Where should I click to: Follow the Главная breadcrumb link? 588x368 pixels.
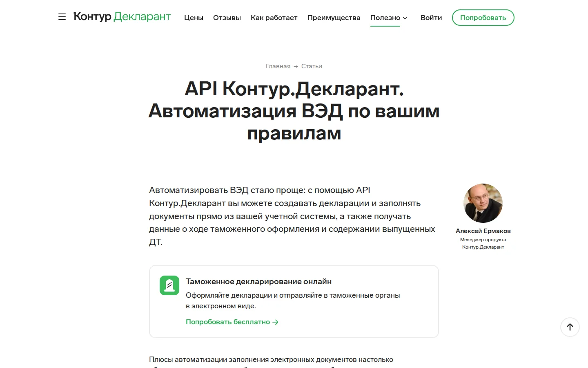(x=278, y=66)
